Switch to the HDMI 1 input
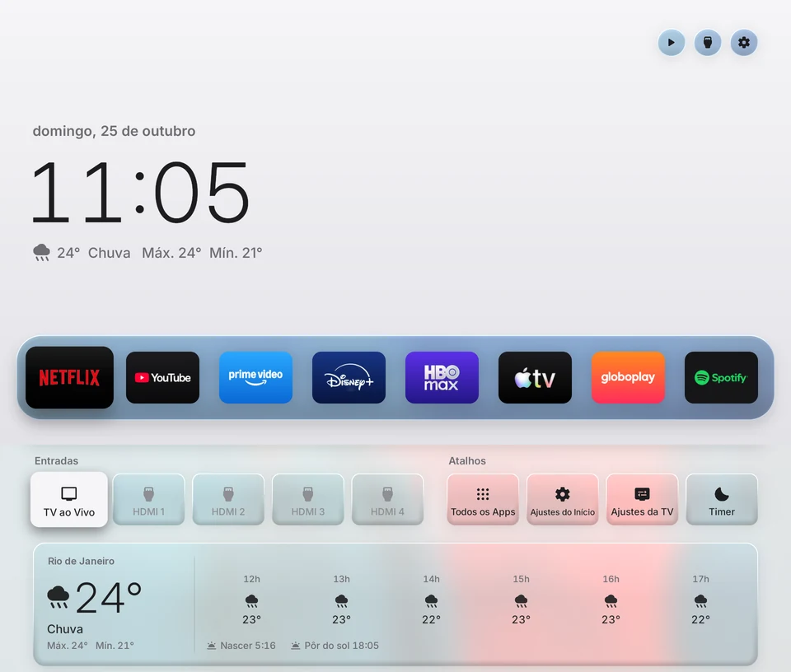Image resolution: width=791 pixels, height=672 pixels. [149, 500]
